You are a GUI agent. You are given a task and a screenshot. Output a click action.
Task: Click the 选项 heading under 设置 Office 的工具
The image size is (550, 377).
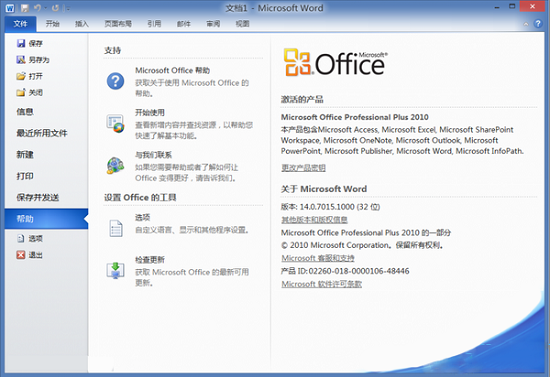click(x=142, y=217)
